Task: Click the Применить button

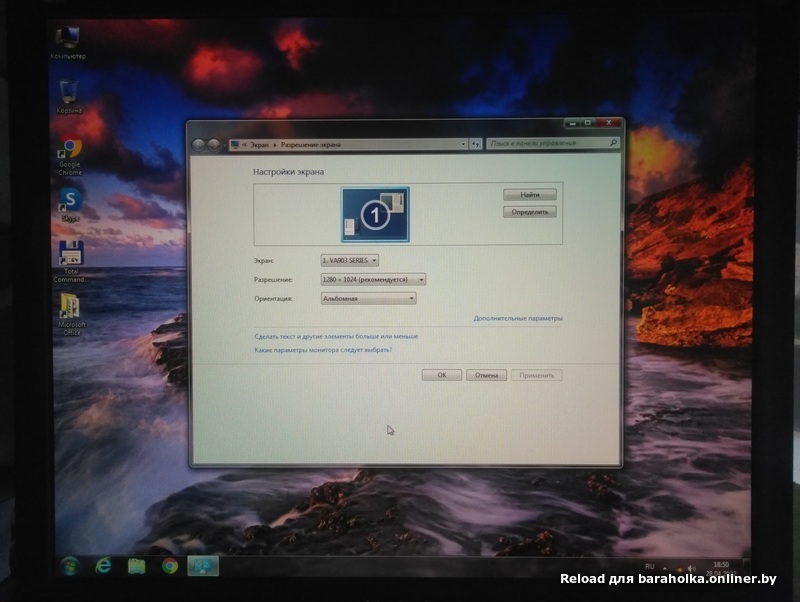Action: pyautogui.click(x=536, y=375)
